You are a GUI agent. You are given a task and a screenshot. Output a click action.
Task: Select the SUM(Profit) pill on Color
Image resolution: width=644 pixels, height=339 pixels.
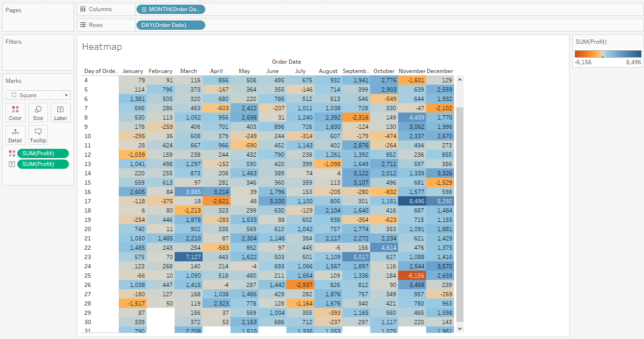point(43,153)
